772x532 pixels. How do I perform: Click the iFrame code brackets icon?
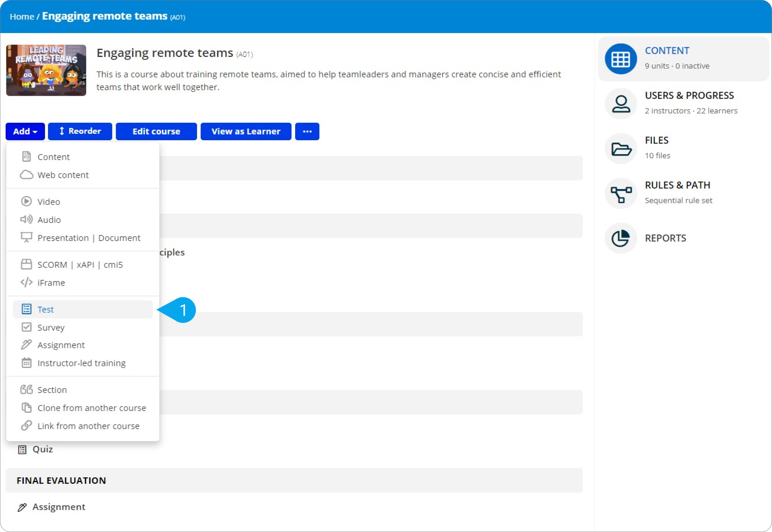tap(26, 283)
